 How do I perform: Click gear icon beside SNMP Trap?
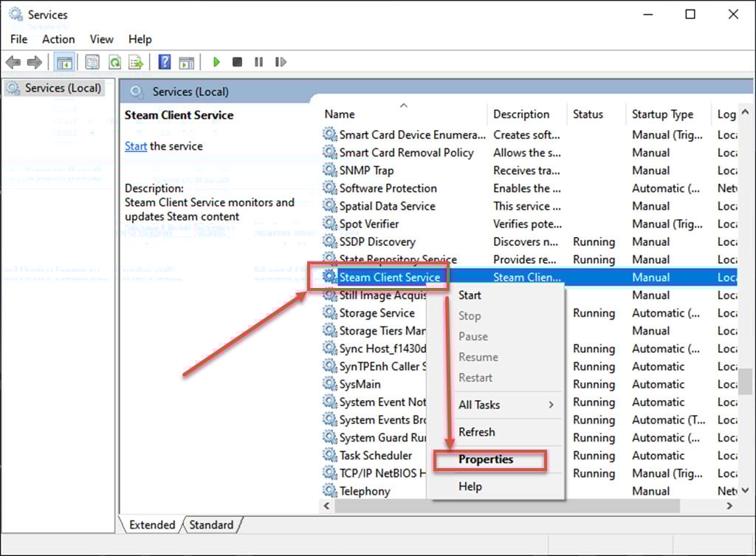pos(330,171)
